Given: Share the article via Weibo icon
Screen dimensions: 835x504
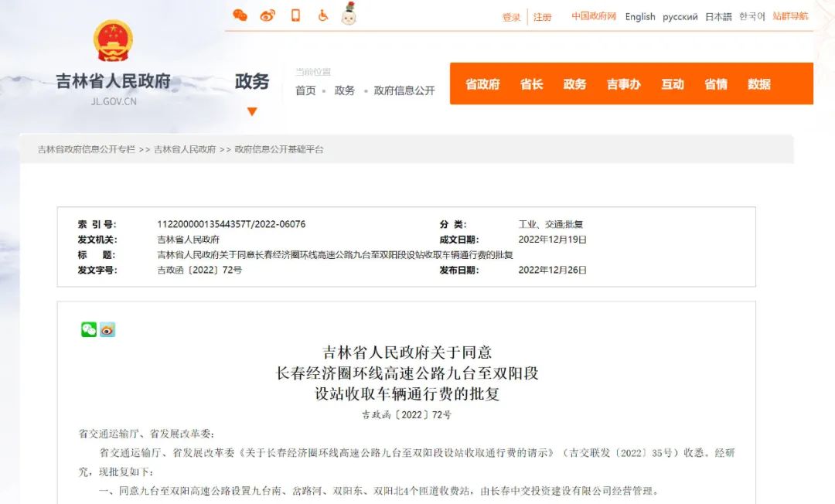Looking at the screenshot, I should pyautogui.click(x=107, y=330).
